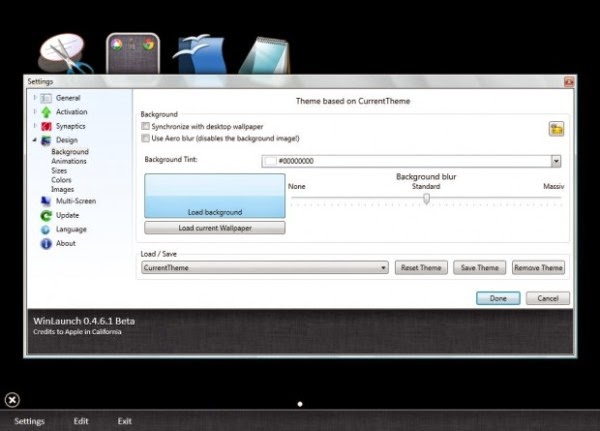Click the Multi-Screen label in sidebar

(x=76, y=201)
